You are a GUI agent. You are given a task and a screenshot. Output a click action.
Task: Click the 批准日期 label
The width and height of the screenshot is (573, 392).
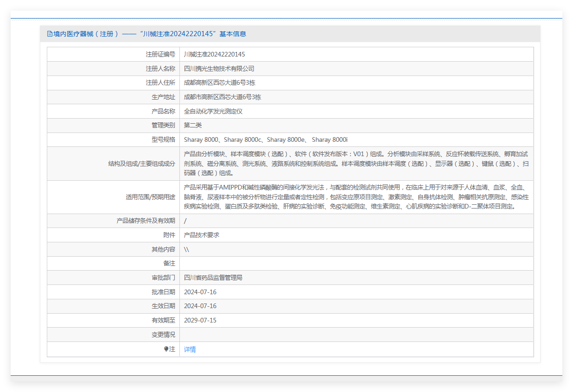[x=164, y=292]
